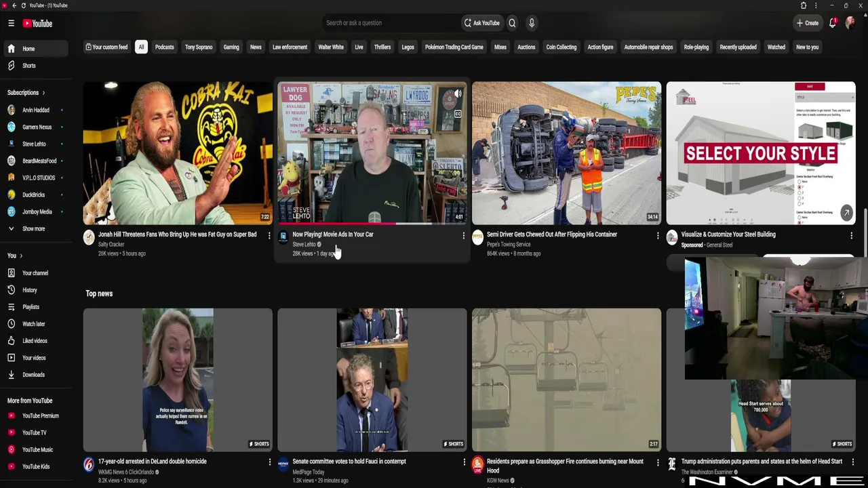Open the account avatar menu
Image resolution: width=868 pixels, height=488 pixels.
point(850,23)
